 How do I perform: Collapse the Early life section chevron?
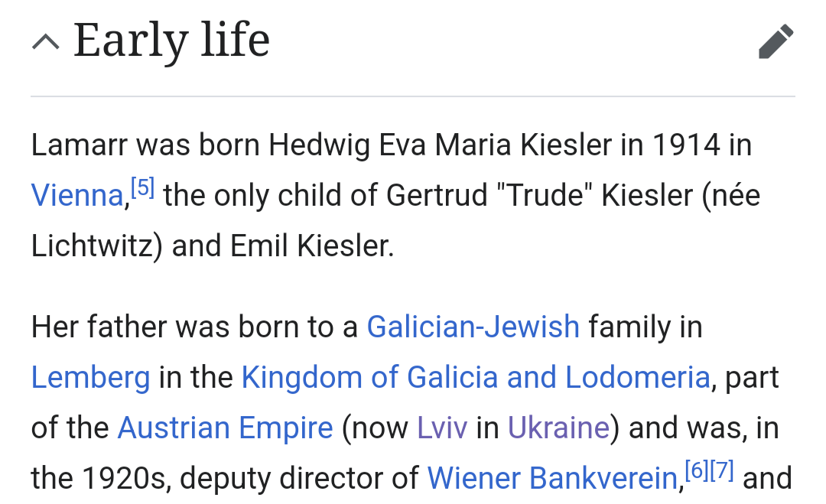[46, 42]
